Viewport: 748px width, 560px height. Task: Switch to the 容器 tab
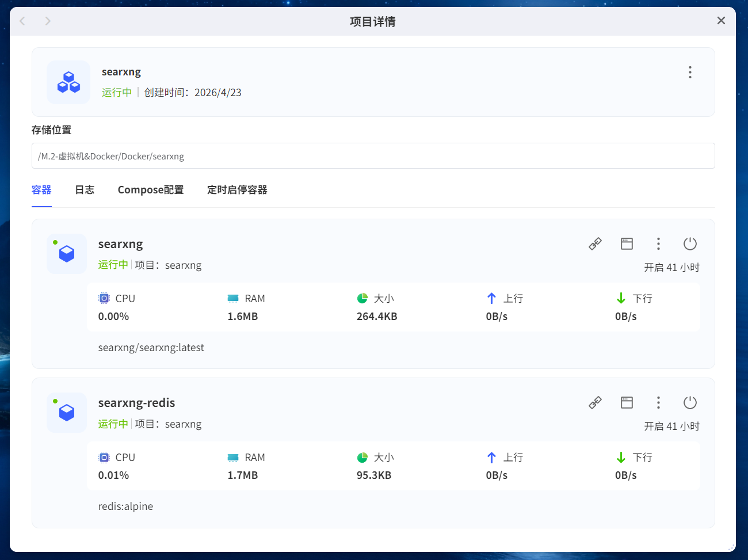[x=41, y=190]
